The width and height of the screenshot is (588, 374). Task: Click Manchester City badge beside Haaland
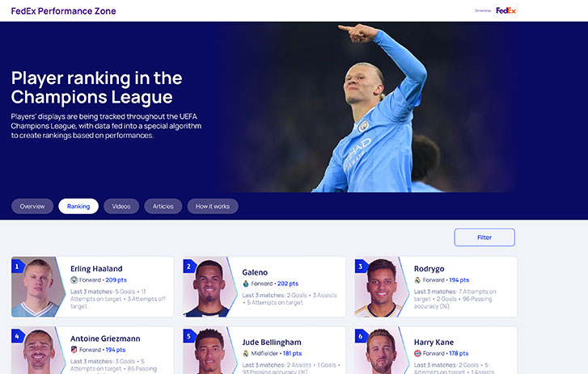pos(74,279)
